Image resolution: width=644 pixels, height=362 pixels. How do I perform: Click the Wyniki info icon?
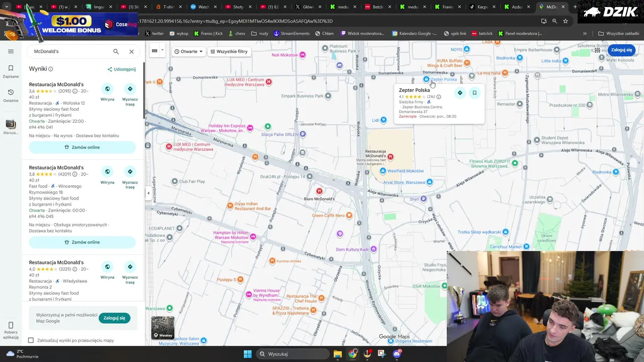[51, 69]
